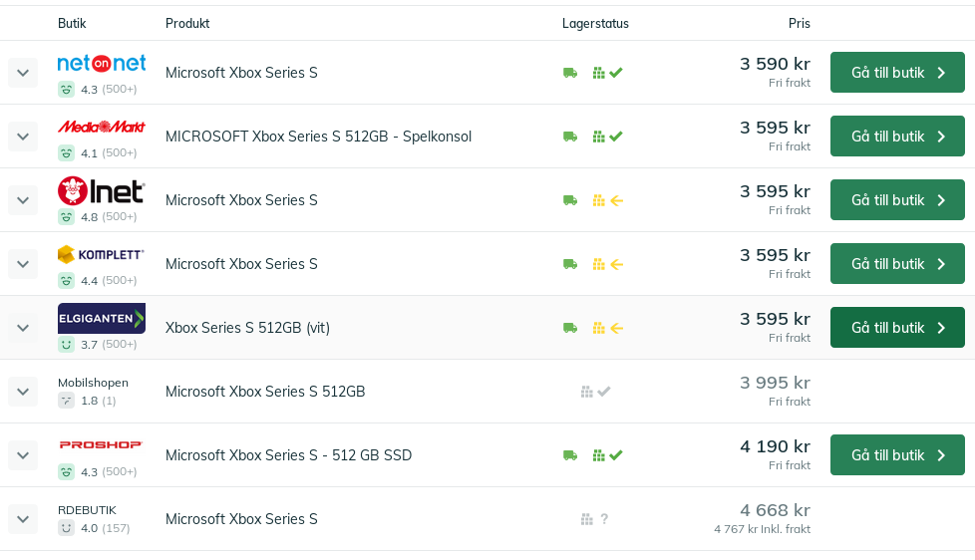Click Inet yellow incoming-stock icon
The width and height of the screenshot is (975, 560).
607,200
